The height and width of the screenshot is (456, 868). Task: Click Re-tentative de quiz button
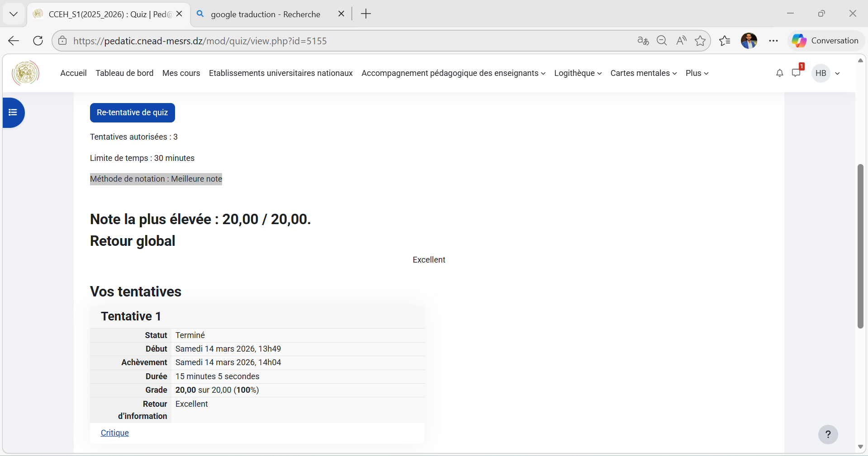click(133, 113)
